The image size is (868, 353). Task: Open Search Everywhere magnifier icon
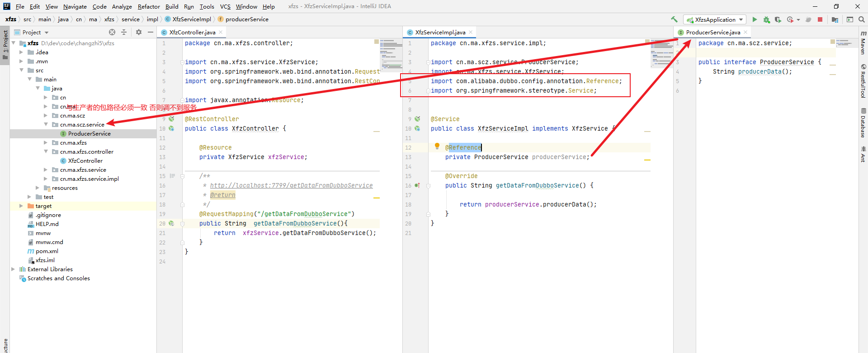pyautogui.click(x=862, y=19)
